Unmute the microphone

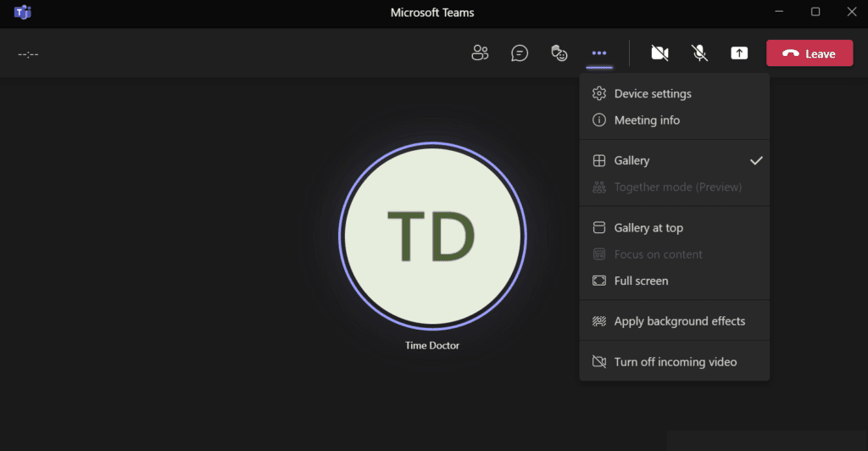699,53
